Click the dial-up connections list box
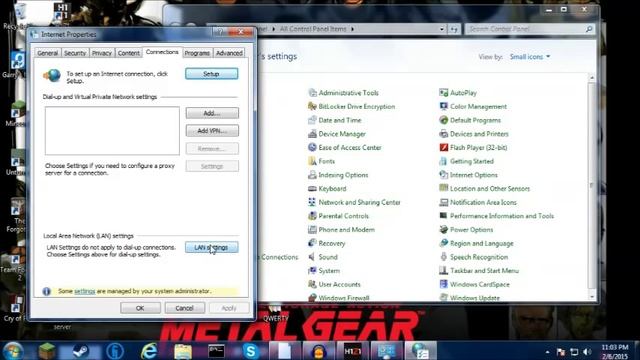 [x=112, y=131]
